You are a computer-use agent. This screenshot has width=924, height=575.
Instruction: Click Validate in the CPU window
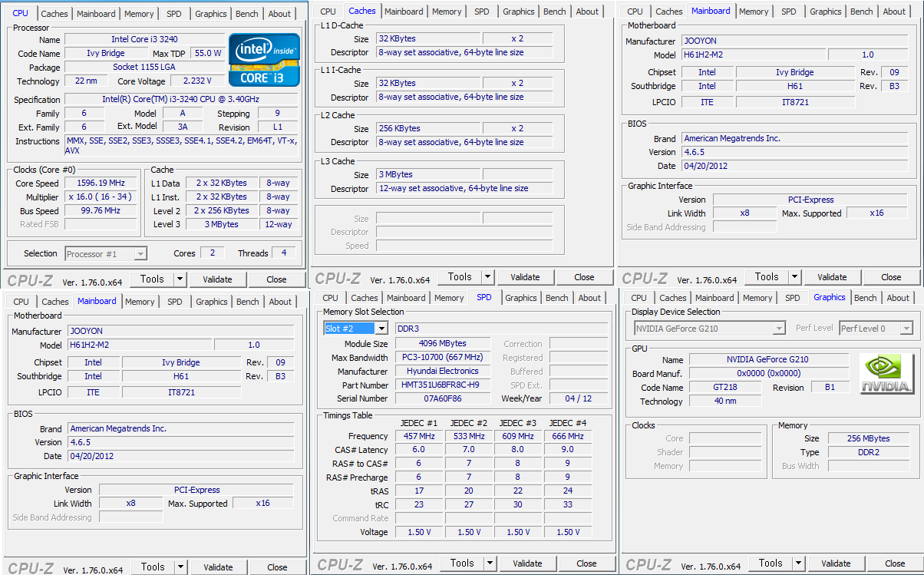coord(217,279)
